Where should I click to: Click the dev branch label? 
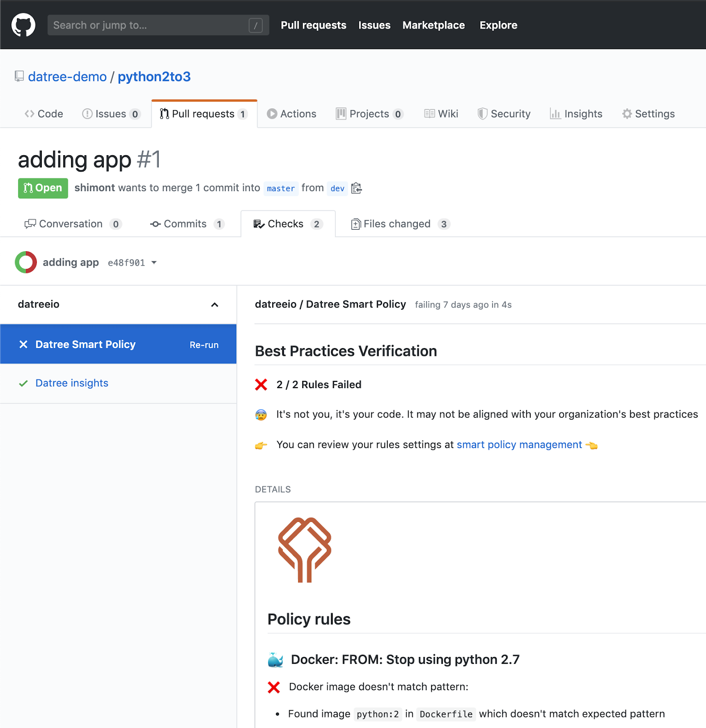[x=337, y=188]
